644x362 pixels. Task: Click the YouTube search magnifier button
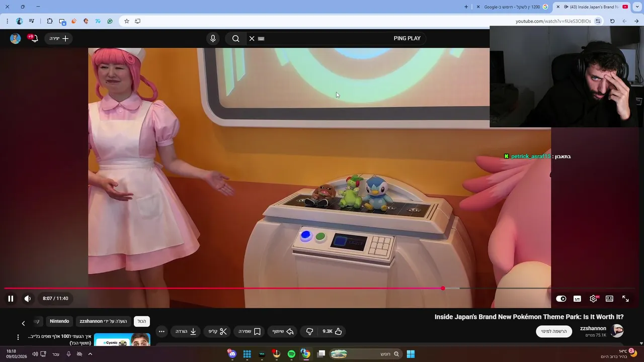click(x=235, y=39)
